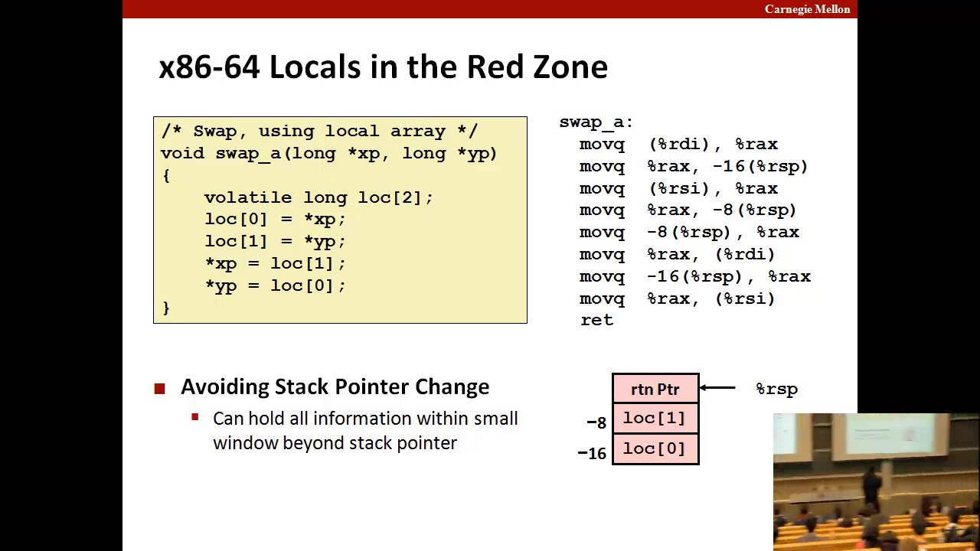Click the 'movq -8(%rsp), %rax' instruction
Image resolution: width=980 pixels, height=551 pixels.
pos(689,233)
